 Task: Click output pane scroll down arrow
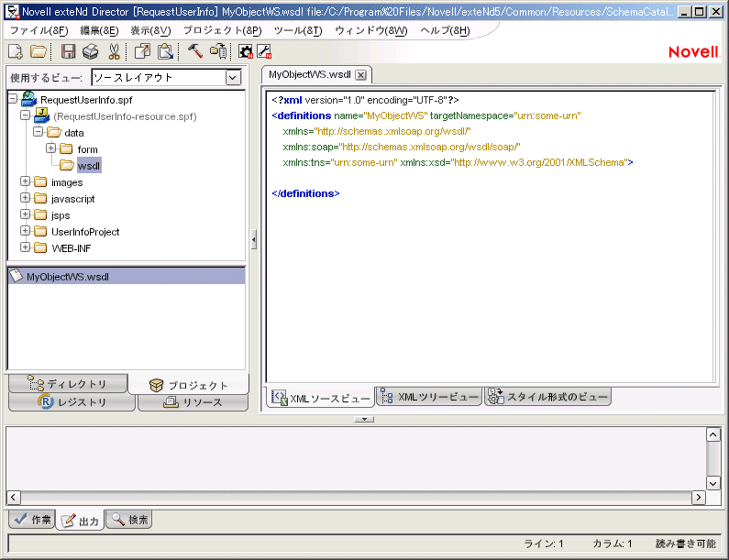tap(712, 483)
